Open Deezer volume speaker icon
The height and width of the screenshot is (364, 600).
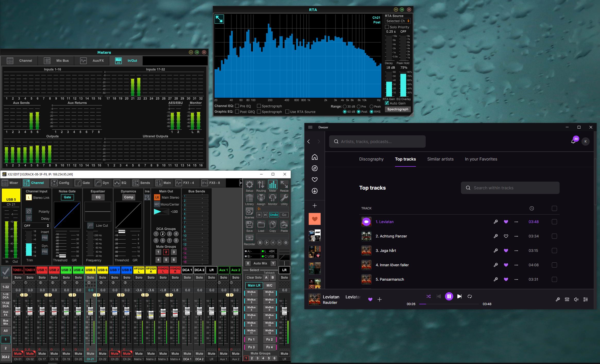(x=576, y=299)
